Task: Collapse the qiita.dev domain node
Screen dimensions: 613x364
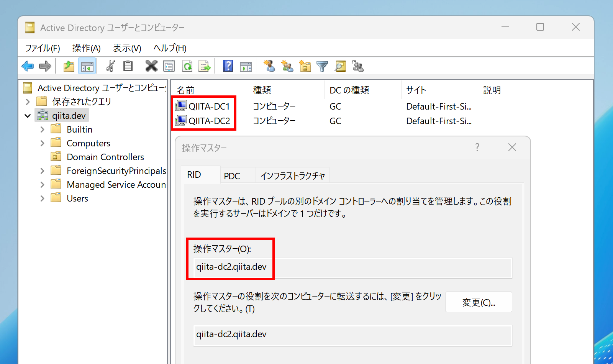Action: [28, 116]
